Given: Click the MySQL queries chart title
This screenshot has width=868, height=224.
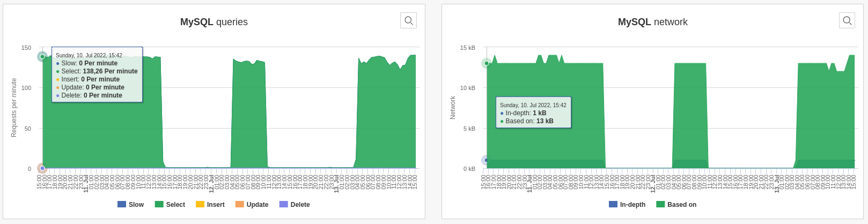Looking at the screenshot, I should click(214, 22).
